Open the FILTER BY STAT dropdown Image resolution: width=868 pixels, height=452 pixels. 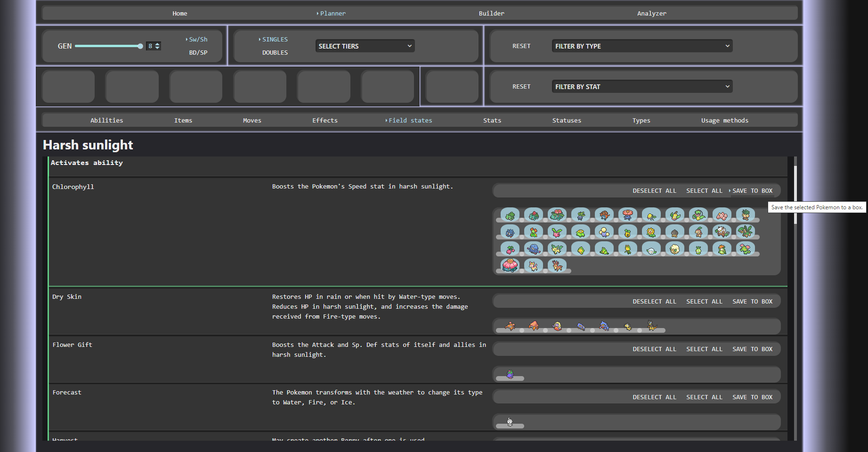(x=642, y=86)
